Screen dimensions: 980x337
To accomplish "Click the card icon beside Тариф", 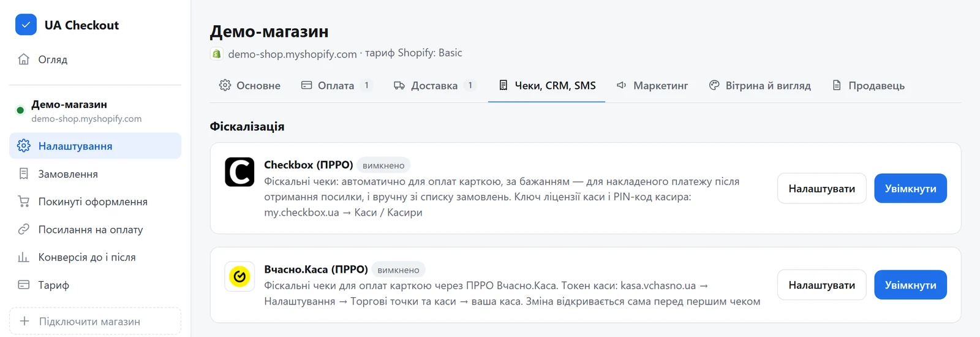I will click(x=24, y=285).
